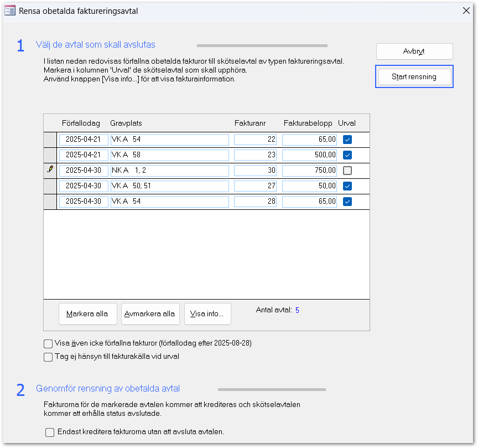Close the Rensa obetalda faktureringsavtal window

tap(465, 11)
